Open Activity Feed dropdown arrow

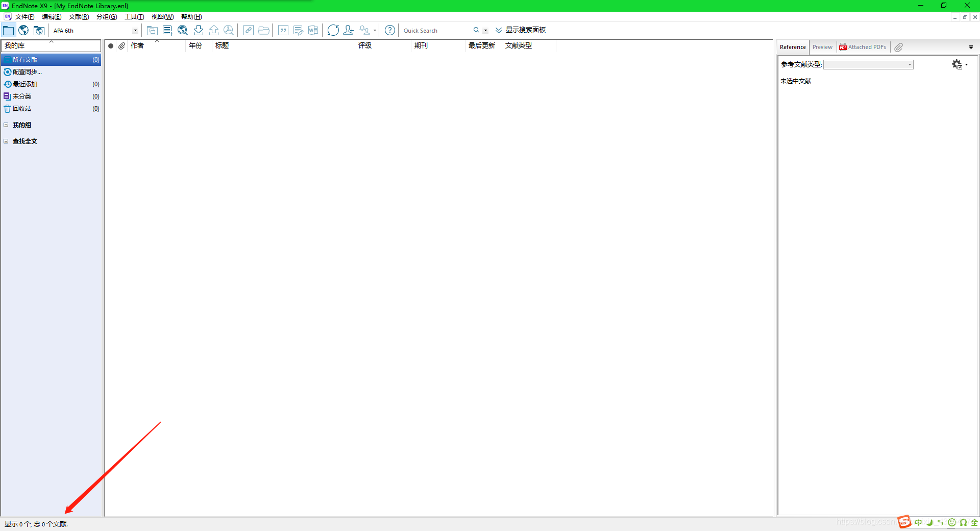click(x=375, y=31)
